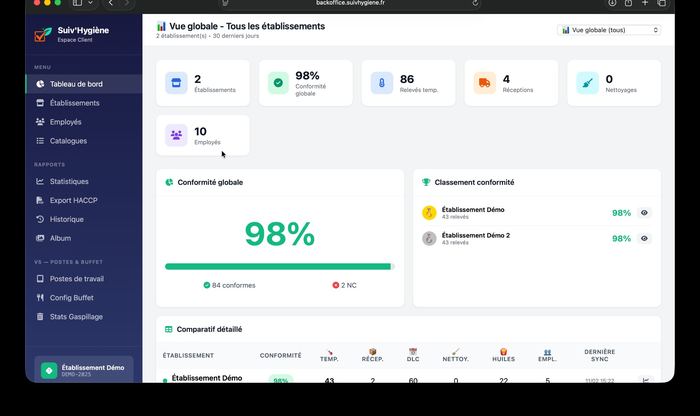
Task: Click the Conformité globale pie icon
Action: point(169,182)
